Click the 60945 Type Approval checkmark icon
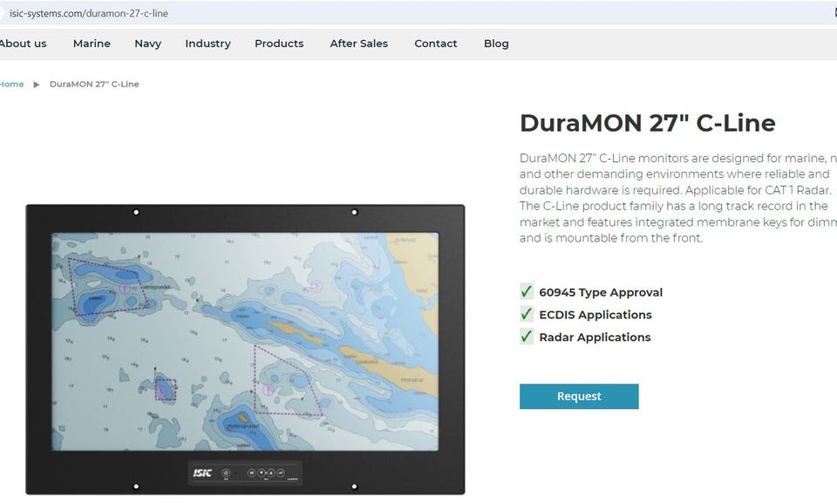 point(527,291)
